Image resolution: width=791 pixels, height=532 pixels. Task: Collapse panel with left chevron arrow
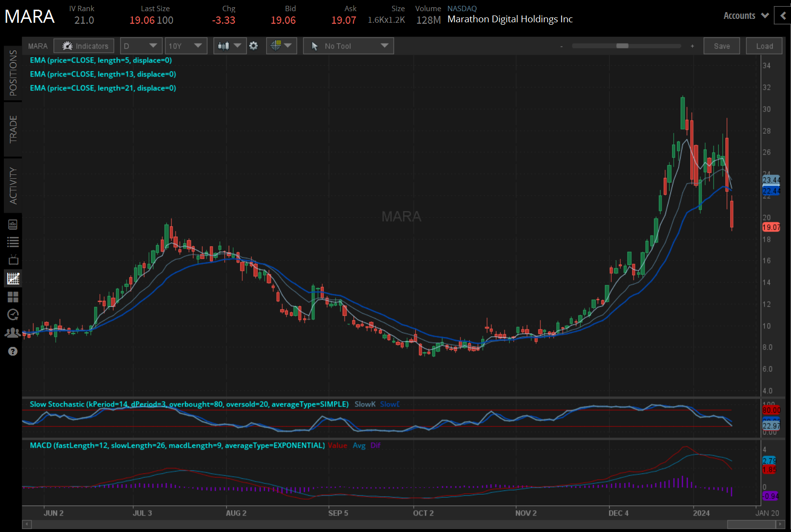[x=783, y=16]
